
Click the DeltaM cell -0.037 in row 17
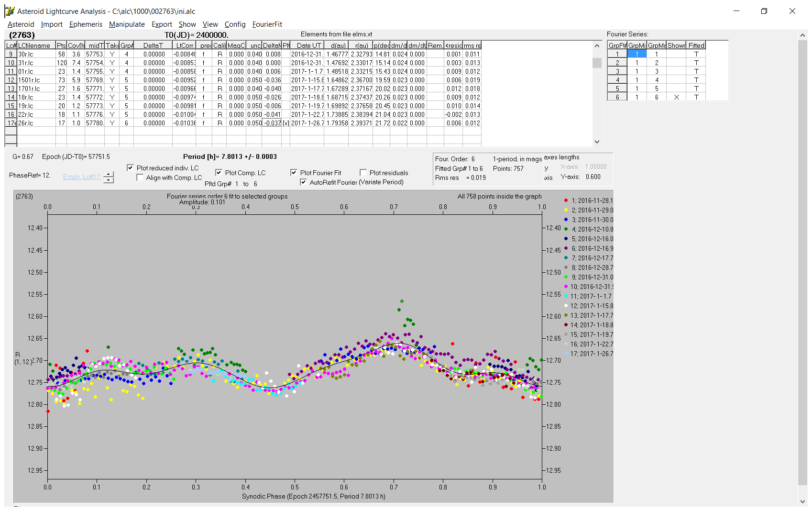tap(272, 123)
